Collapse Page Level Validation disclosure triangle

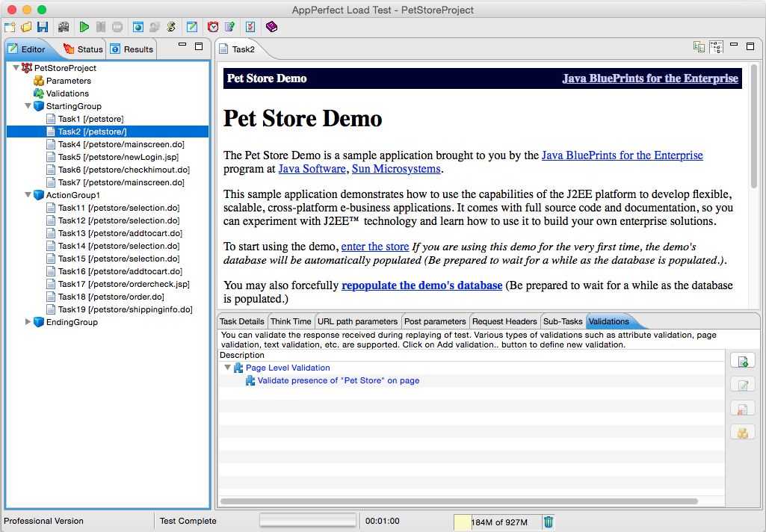(x=227, y=368)
